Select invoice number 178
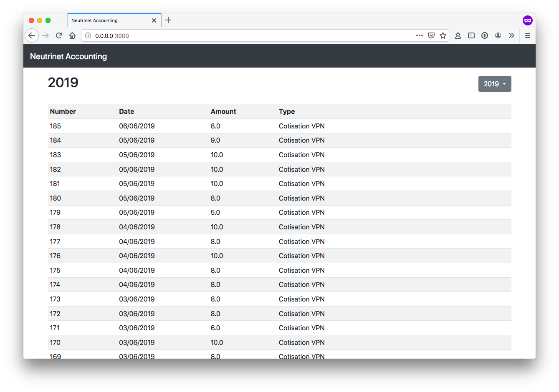The height and width of the screenshot is (392, 559). pos(55,227)
